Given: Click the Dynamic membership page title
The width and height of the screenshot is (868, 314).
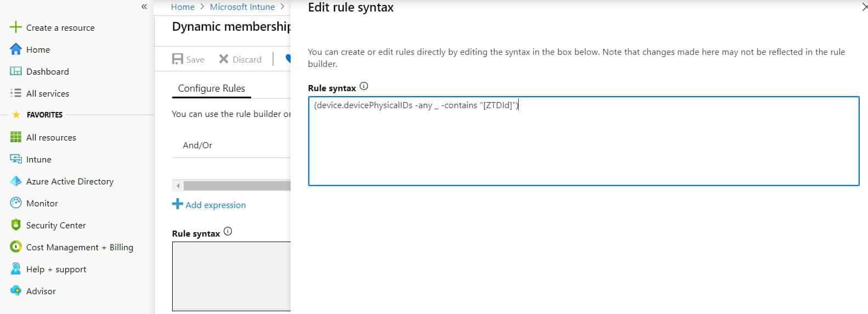Looking at the screenshot, I should (x=231, y=26).
